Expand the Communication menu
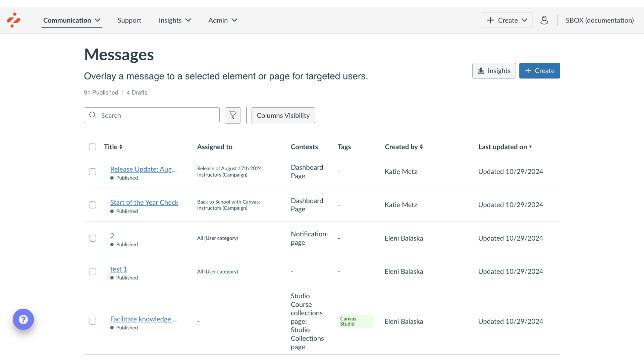 (72, 20)
